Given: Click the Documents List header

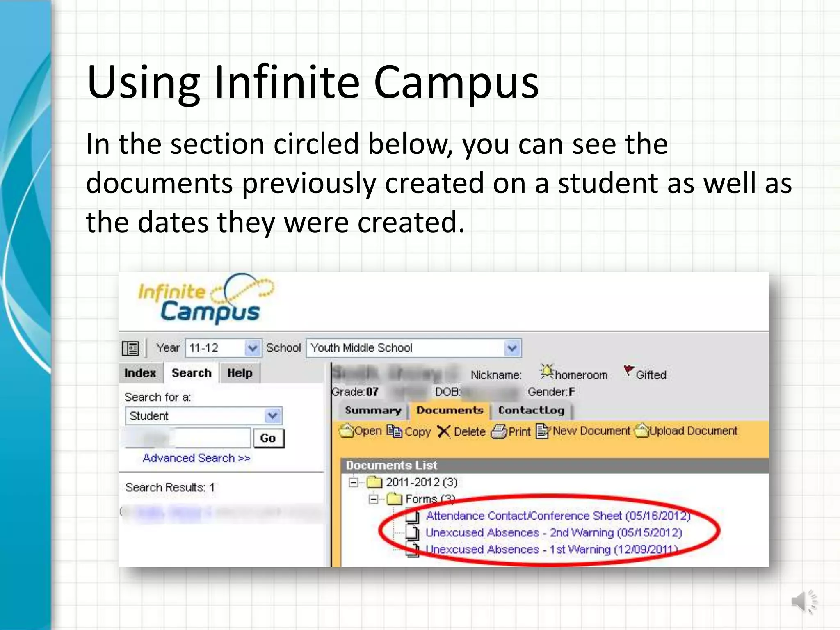Looking at the screenshot, I should 555,466.
